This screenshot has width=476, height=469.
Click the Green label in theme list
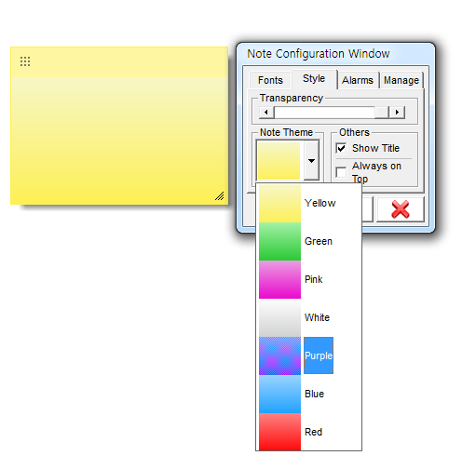319,241
